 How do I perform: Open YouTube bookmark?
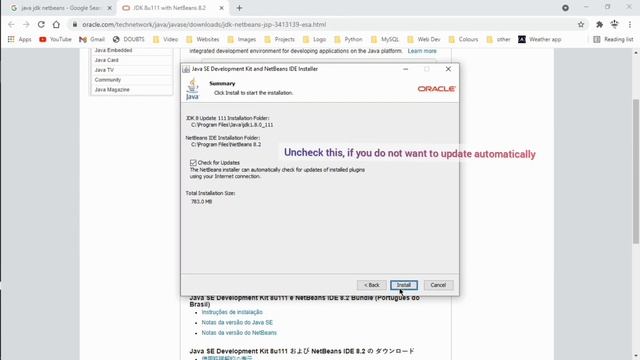(55, 39)
